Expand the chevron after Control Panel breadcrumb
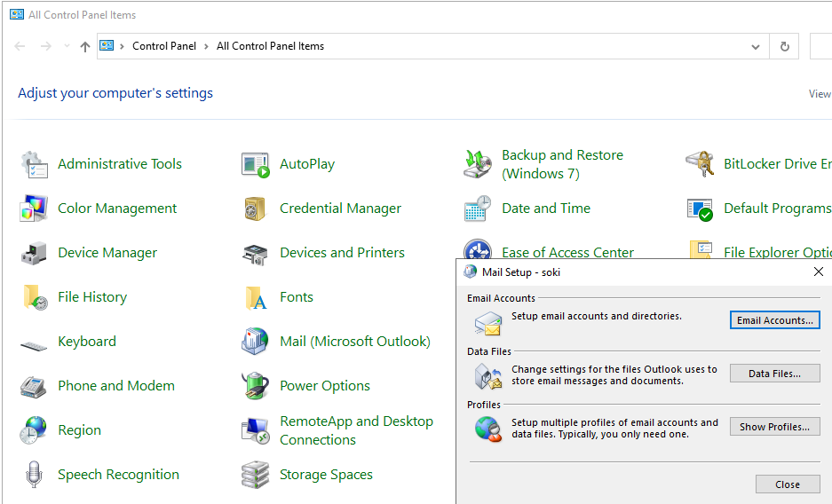This screenshot has height=504, width=832. pos(206,47)
